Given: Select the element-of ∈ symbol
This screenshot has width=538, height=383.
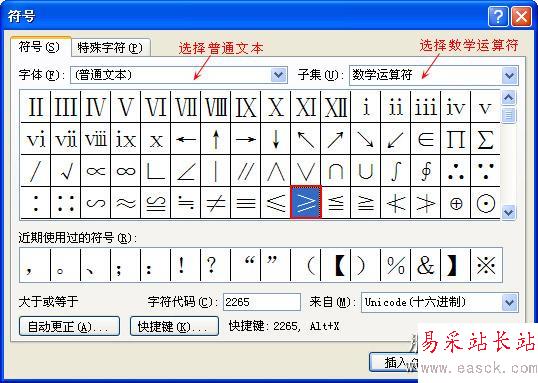Looking at the screenshot, I should (x=426, y=139).
